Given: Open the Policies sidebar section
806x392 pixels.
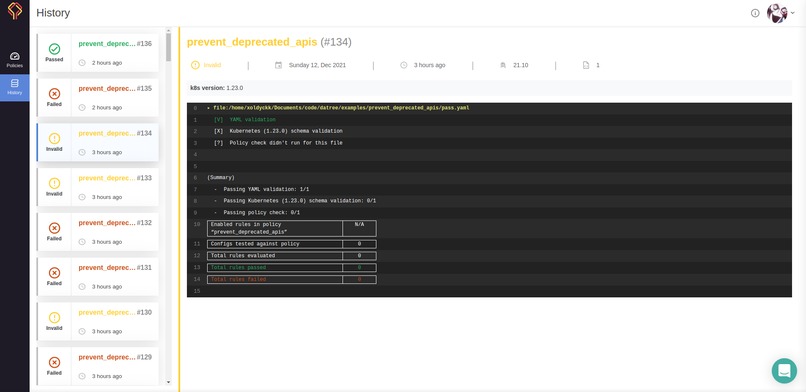Looking at the screenshot, I should (14, 60).
